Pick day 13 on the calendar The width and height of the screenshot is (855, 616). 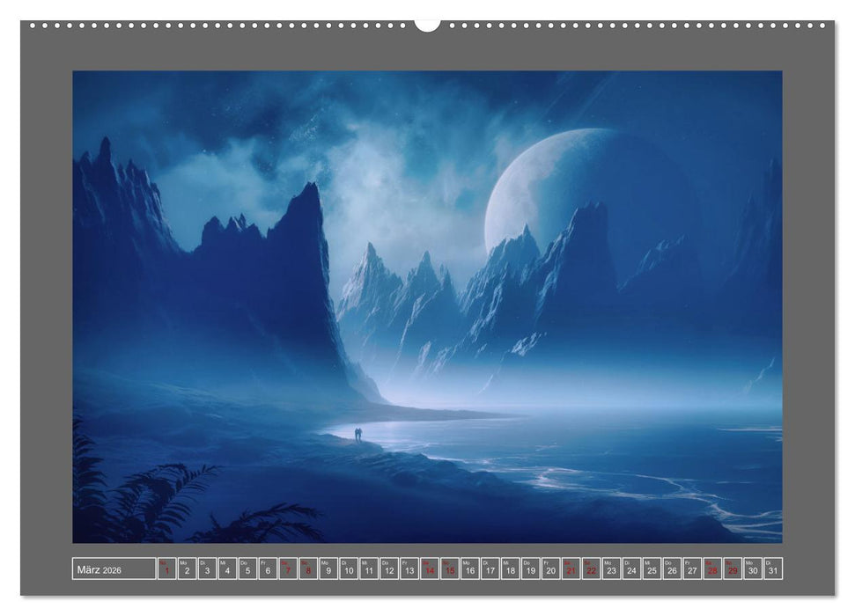(x=409, y=569)
